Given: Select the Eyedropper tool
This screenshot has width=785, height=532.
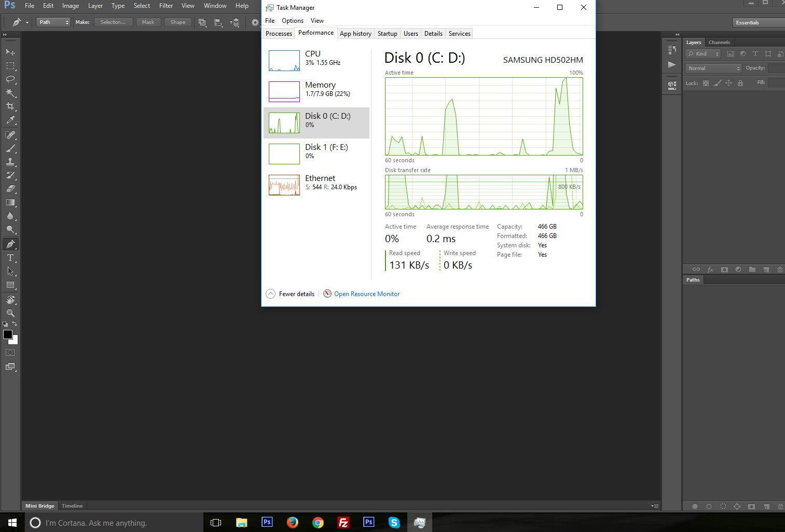Looking at the screenshot, I should [10, 120].
